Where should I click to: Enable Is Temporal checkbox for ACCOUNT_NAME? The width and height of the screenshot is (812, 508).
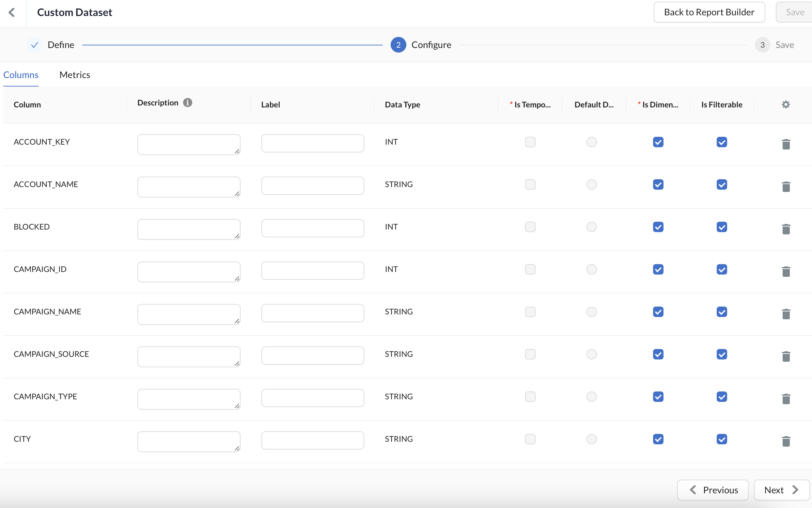(530, 184)
